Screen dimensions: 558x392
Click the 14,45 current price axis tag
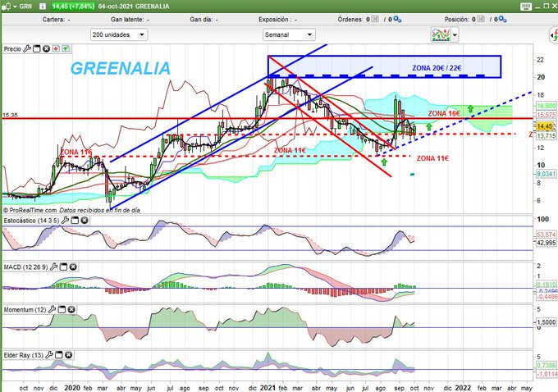point(545,126)
